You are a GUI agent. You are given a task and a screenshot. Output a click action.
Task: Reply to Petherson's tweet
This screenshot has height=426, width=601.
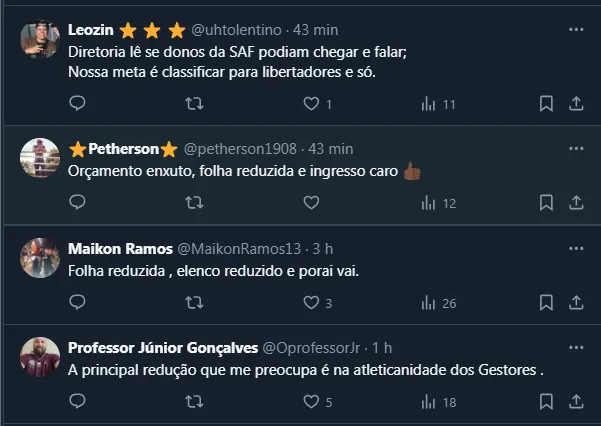[78, 203]
